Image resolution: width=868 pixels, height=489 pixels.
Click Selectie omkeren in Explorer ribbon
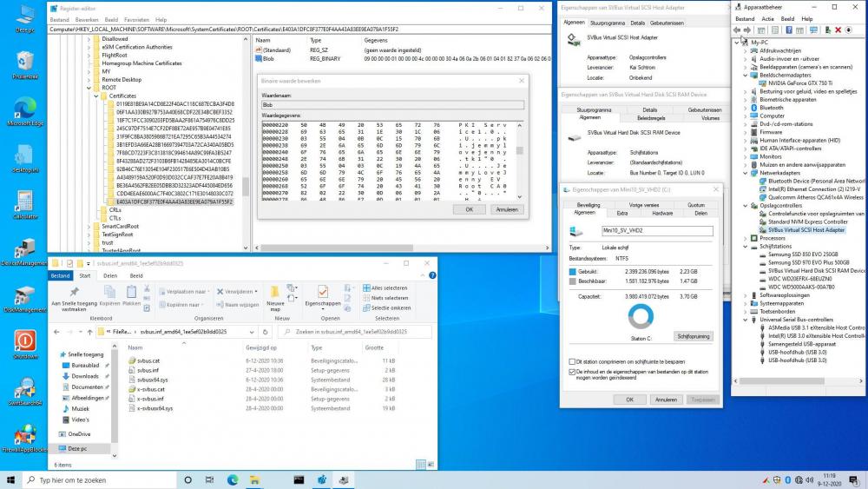pyautogui.click(x=386, y=308)
